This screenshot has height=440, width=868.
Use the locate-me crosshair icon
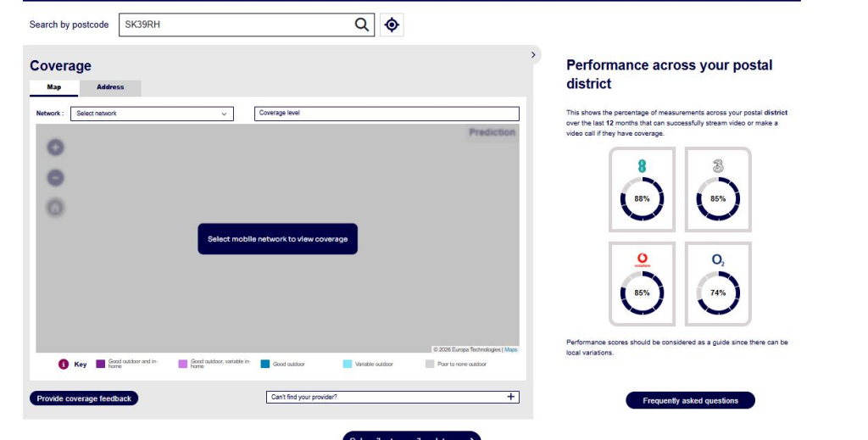392,25
